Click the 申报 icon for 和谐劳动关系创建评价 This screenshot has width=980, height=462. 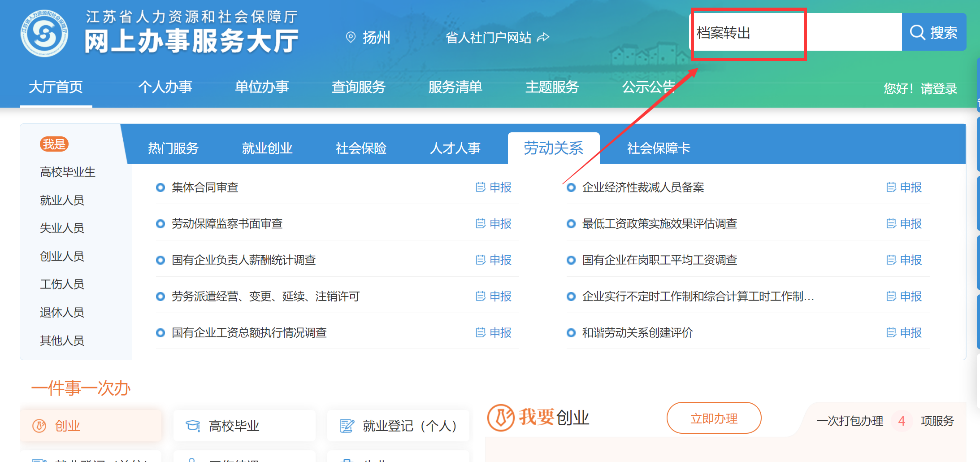pyautogui.click(x=891, y=332)
